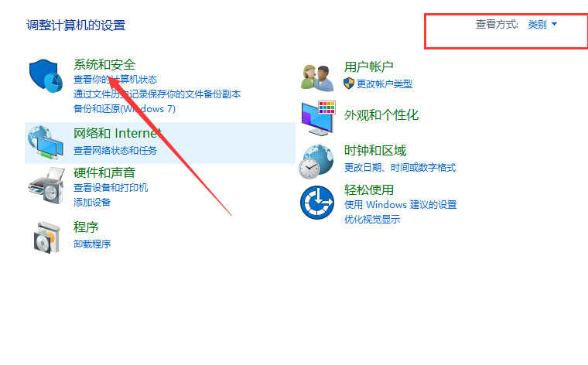
Task: Click 卸载程序 link
Action: (x=92, y=244)
